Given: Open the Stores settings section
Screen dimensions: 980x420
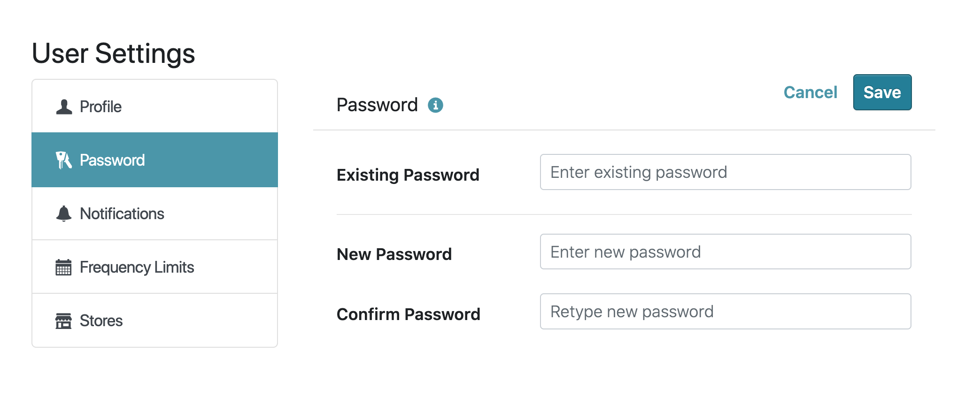Looking at the screenshot, I should coord(154,321).
